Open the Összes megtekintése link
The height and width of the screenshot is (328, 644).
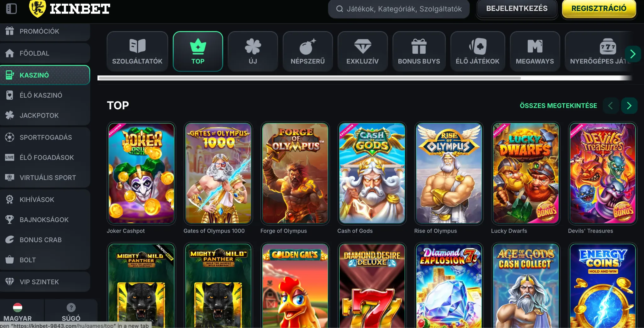558,106
